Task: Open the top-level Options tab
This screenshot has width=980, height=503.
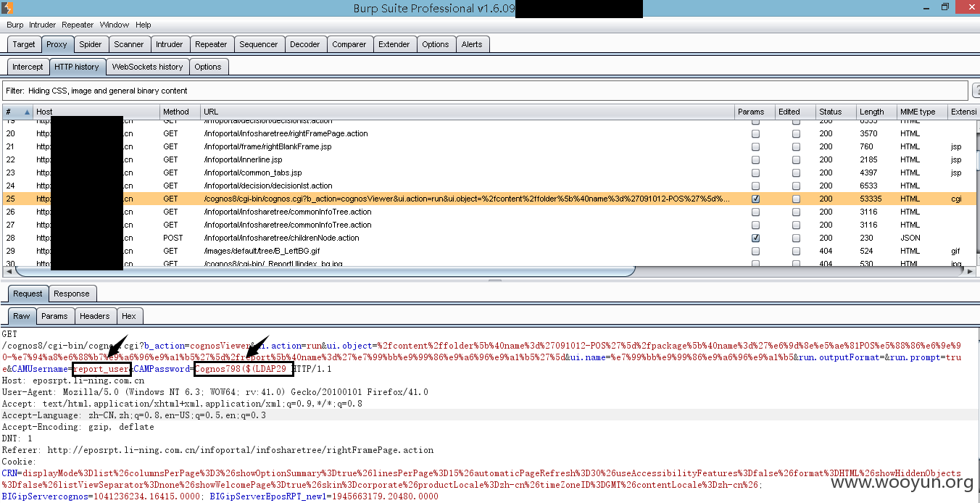Action: tap(436, 44)
